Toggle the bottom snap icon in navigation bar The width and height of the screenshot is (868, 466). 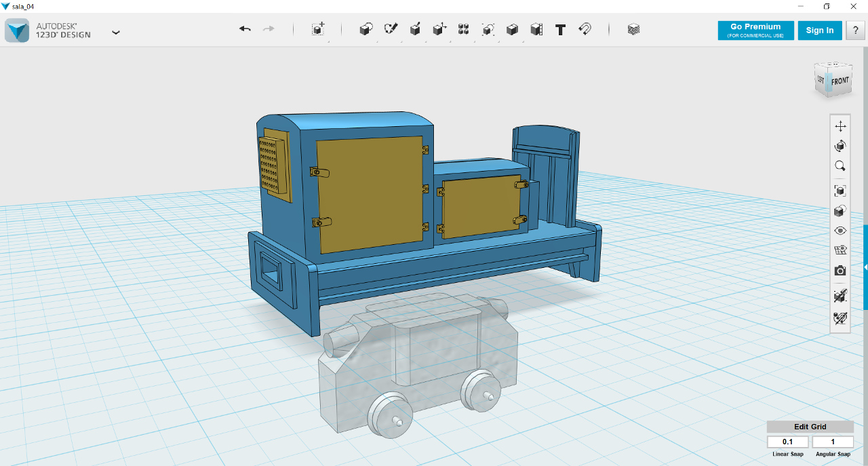(840, 317)
